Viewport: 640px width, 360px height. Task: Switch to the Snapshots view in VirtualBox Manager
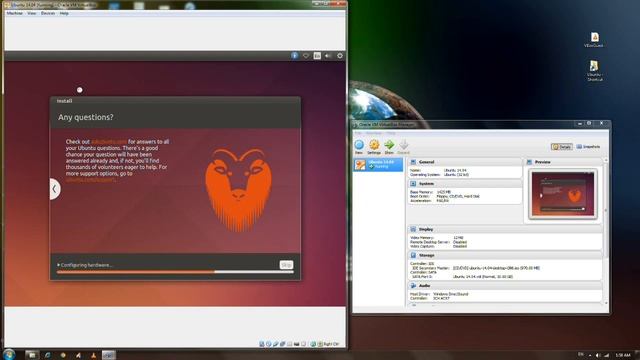pyautogui.click(x=588, y=147)
